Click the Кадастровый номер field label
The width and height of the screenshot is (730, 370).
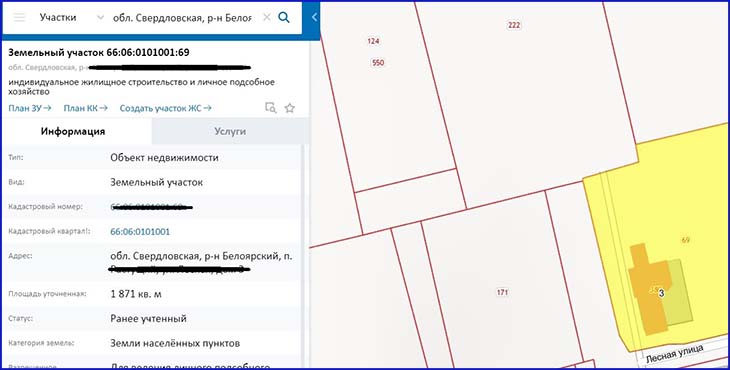[x=46, y=207]
